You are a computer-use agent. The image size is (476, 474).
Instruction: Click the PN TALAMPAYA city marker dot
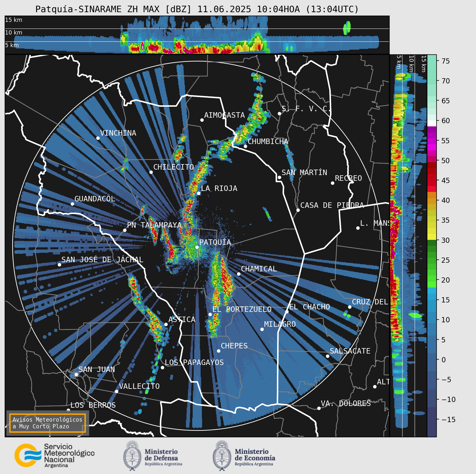pyautogui.click(x=125, y=230)
